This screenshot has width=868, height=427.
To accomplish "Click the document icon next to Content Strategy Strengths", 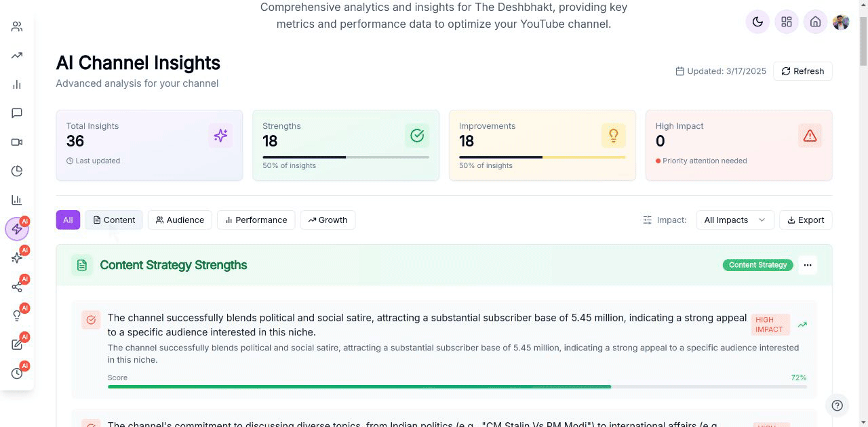I will pos(82,265).
